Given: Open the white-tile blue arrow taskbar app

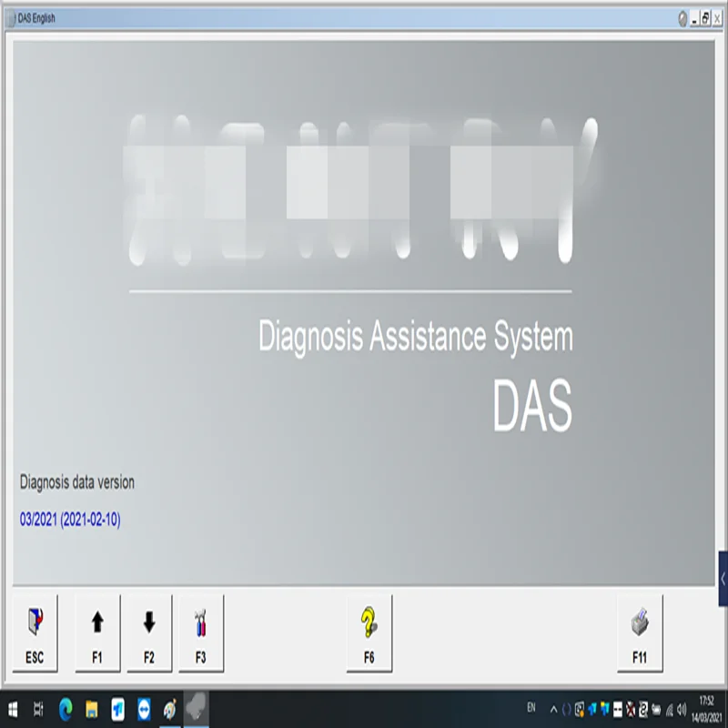Looking at the screenshot, I should [x=117, y=710].
